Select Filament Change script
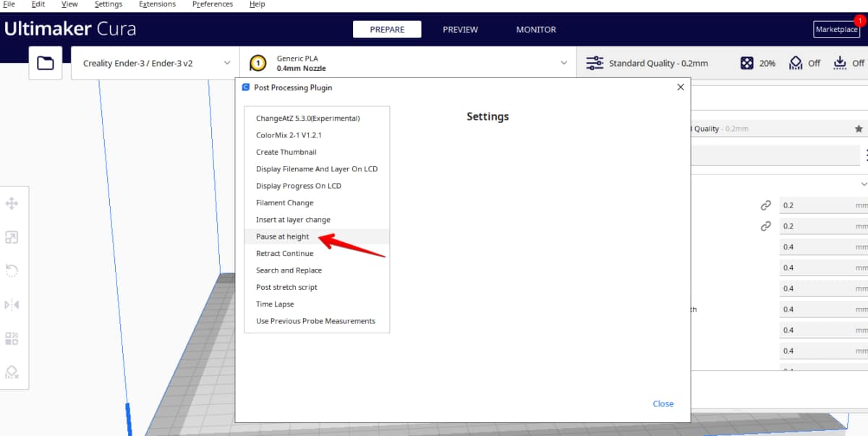The width and height of the screenshot is (868, 436). tap(317, 202)
